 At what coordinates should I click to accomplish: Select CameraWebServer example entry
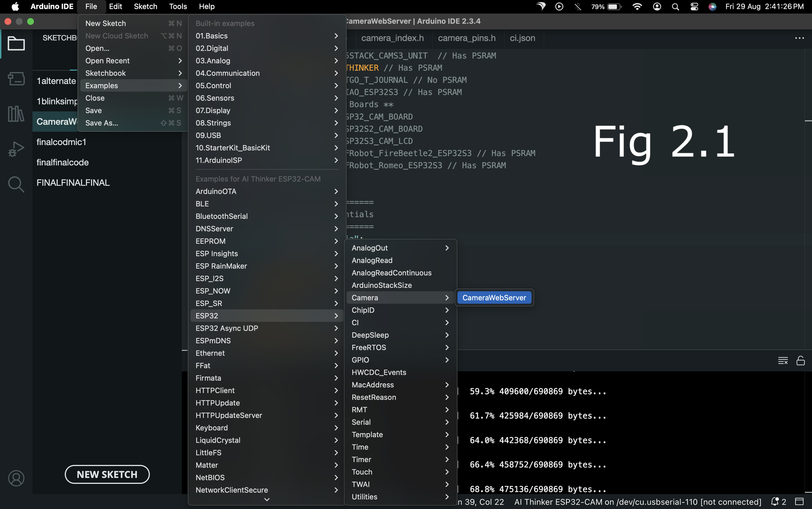tap(494, 297)
